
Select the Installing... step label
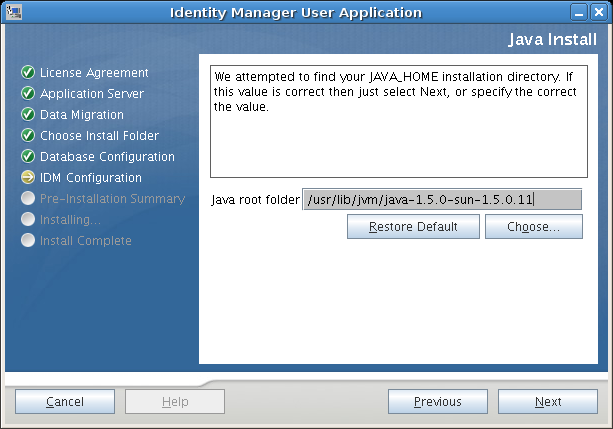click(x=70, y=220)
